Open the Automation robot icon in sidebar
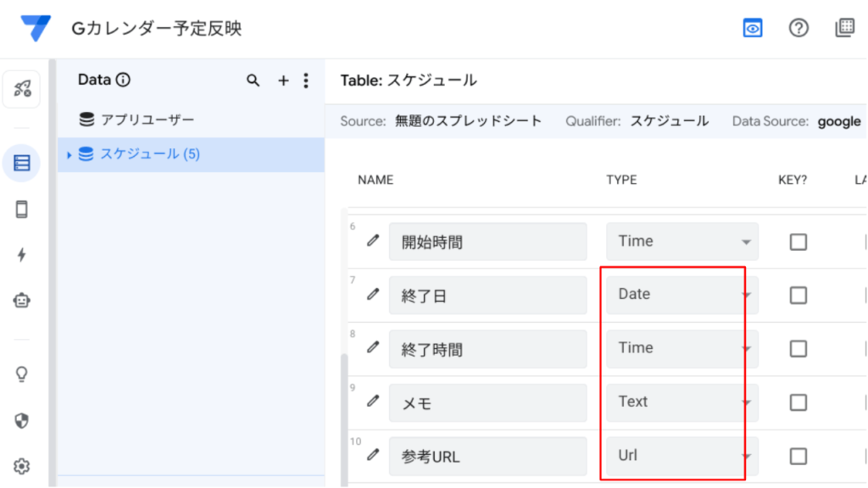This screenshot has height=488, width=868. pyautogui.click(x=22, y=300)
